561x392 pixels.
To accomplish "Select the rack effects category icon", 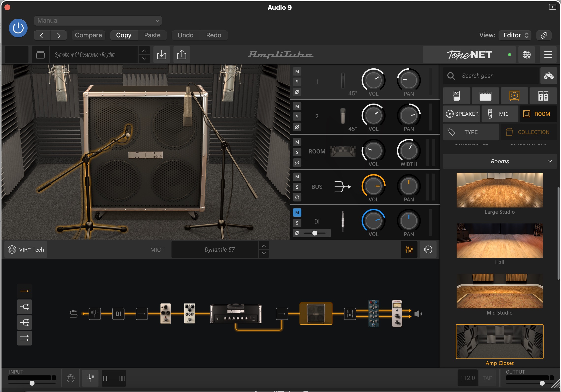I will [543, 96].
